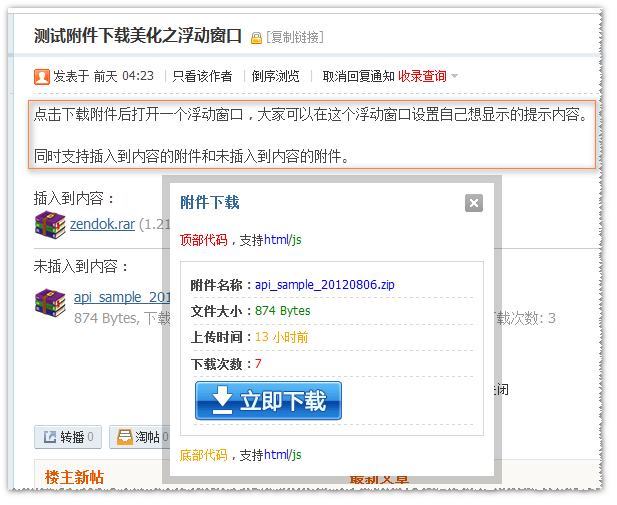Open the api_sample attachment link in the post
Viewport: 617px width, 505px height.
[x=122, y=297]
